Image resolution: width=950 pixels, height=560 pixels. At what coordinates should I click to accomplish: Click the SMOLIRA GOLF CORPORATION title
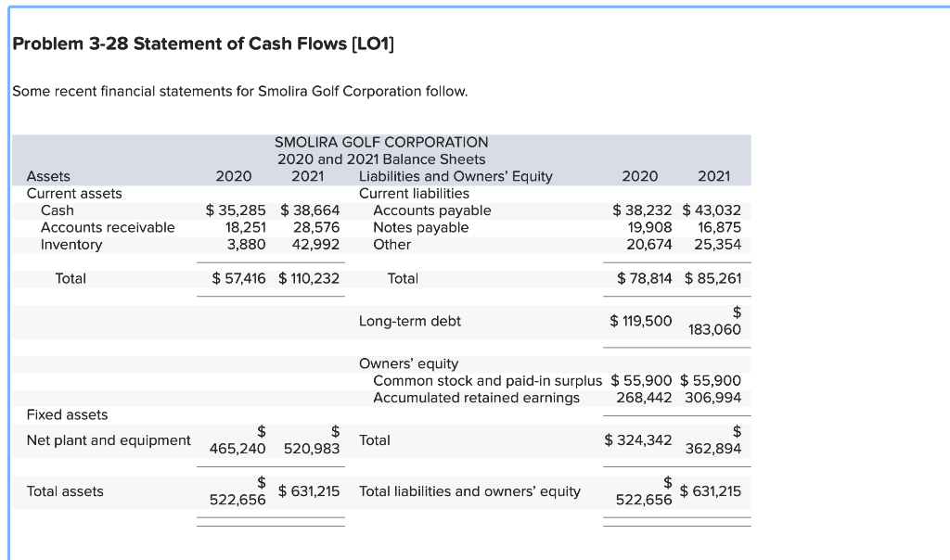pos(381,142)
